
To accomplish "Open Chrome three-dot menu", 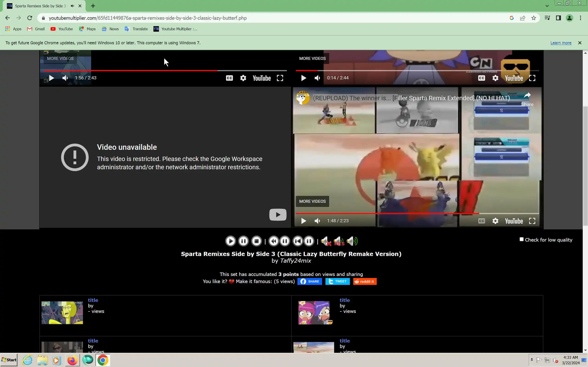I will 580,18.
